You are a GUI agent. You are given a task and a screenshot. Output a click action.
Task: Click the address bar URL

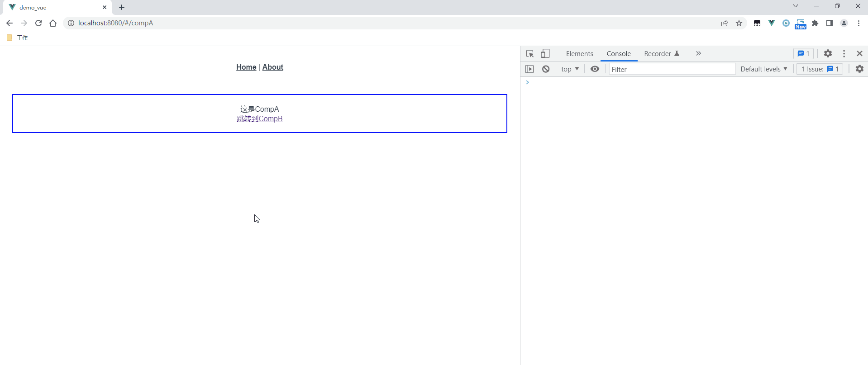pyautogui.click(x=116, y=23)
